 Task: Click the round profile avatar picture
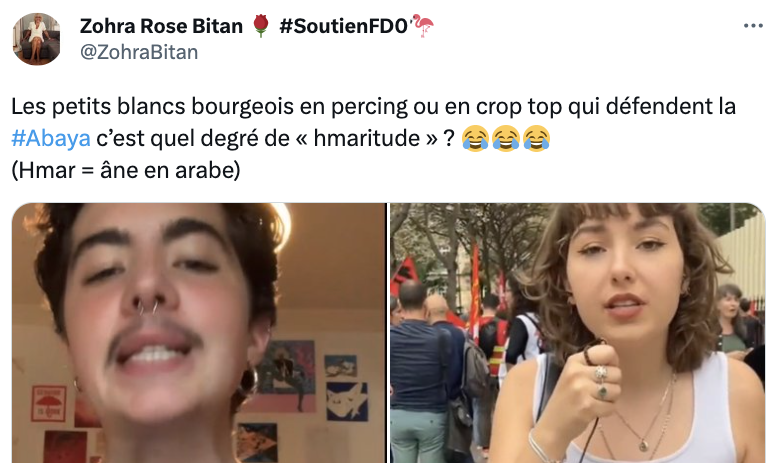click(36, 39)
